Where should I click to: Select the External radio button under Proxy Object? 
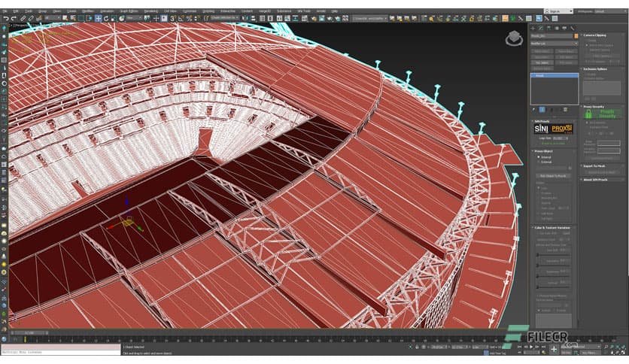(x=539, y=162)
